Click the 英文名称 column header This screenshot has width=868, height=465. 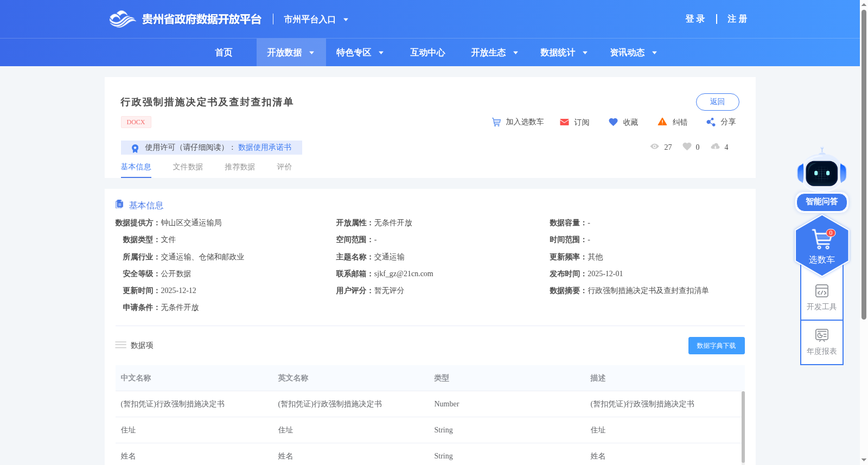[293, 378]
